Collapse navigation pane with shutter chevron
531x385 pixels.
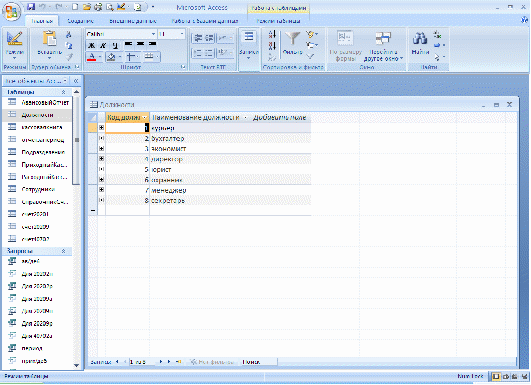point(76,81)
